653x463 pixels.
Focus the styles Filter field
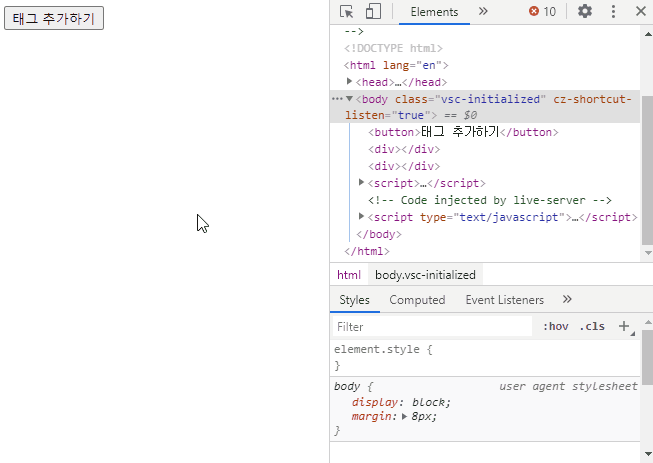tap(432, 326)
